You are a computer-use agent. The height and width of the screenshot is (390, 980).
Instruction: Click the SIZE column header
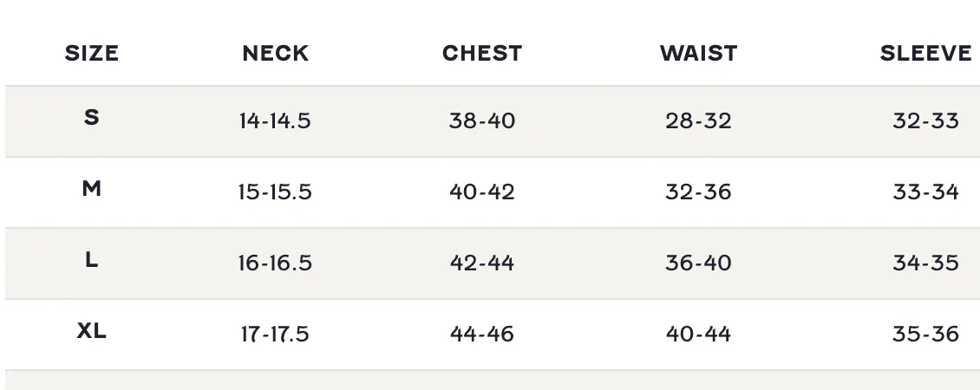pos(91,53)
